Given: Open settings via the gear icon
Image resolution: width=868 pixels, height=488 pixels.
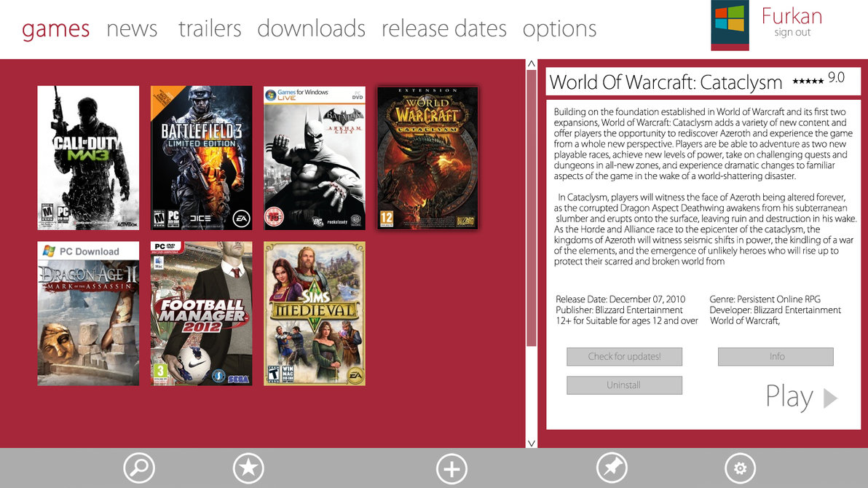Looking at the screenshot, I should (x=740, y=468).
